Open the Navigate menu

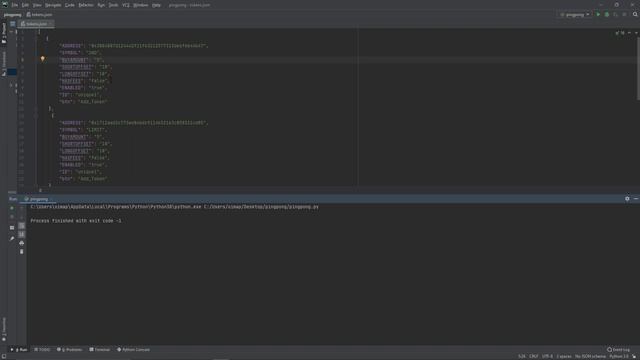[53, 5]
